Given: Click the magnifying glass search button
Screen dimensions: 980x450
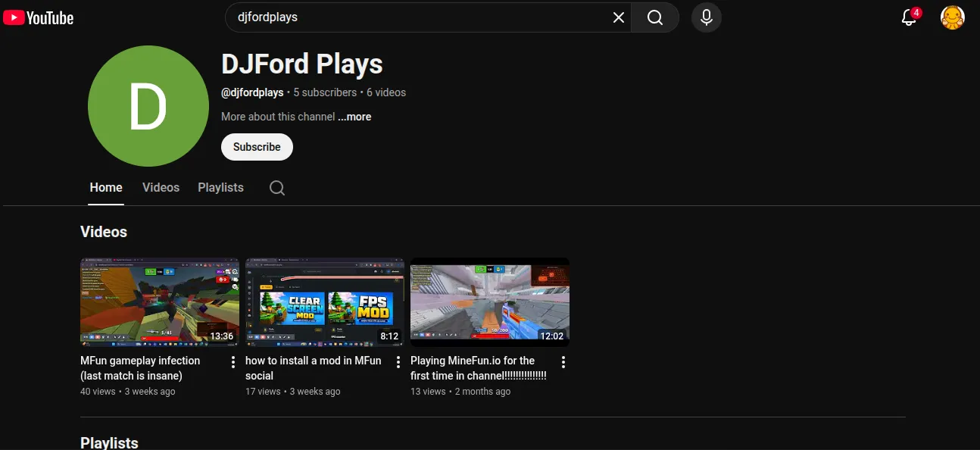Looking at the screenshot, I should coord(655,17).
